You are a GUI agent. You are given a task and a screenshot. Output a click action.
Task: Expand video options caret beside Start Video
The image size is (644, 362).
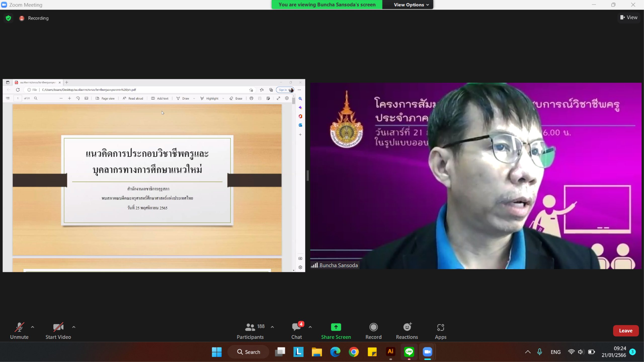(74, 327)
